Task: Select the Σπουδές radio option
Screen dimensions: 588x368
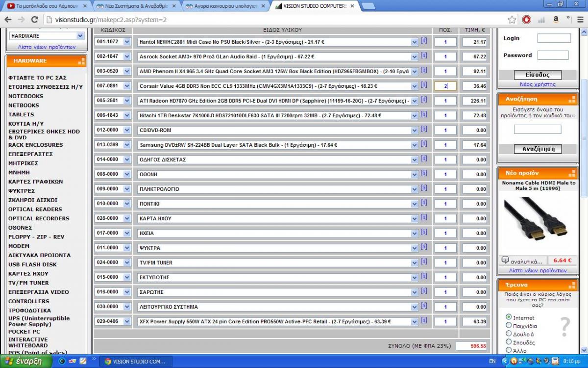Action: 509,342
